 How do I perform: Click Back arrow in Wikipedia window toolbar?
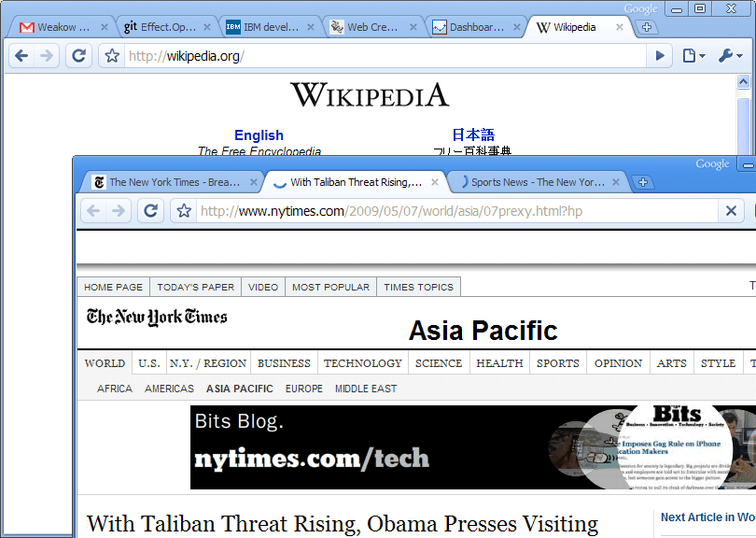21,56
